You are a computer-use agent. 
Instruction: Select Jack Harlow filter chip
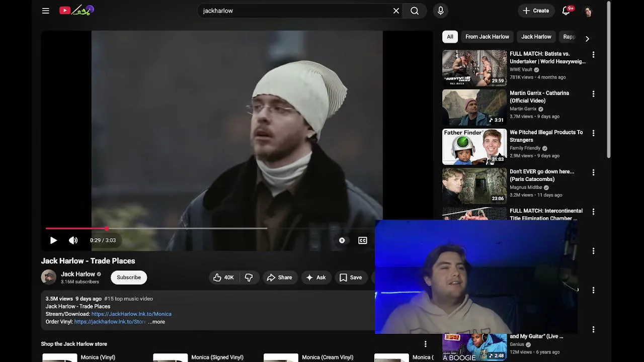click(536, 37)
